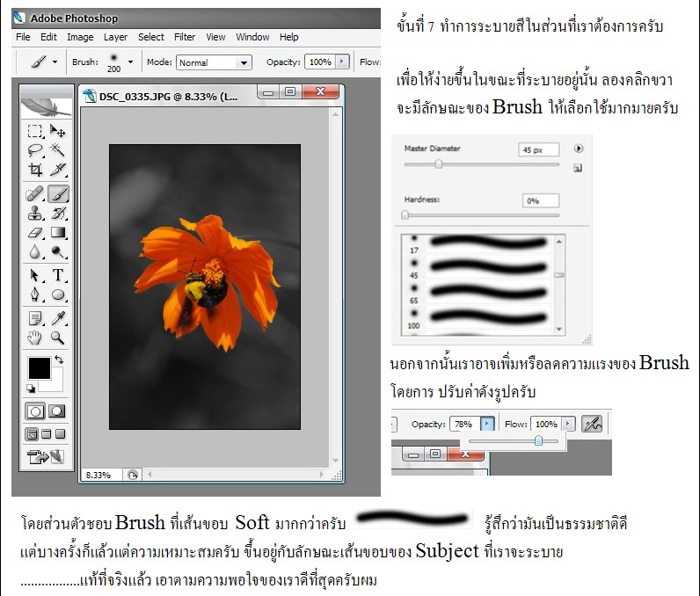The width and height of the screenshot is (700, 596).
Task: Open the File menu
Action: 23,37
